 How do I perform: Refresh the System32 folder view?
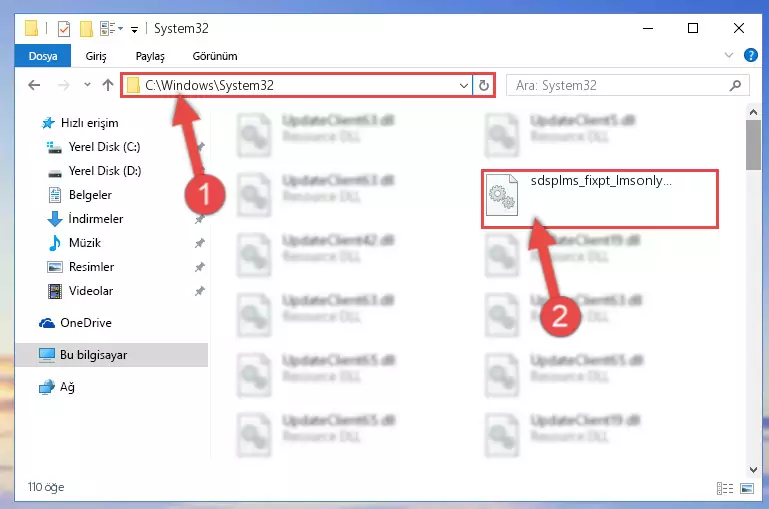click(x=484, y=85)
